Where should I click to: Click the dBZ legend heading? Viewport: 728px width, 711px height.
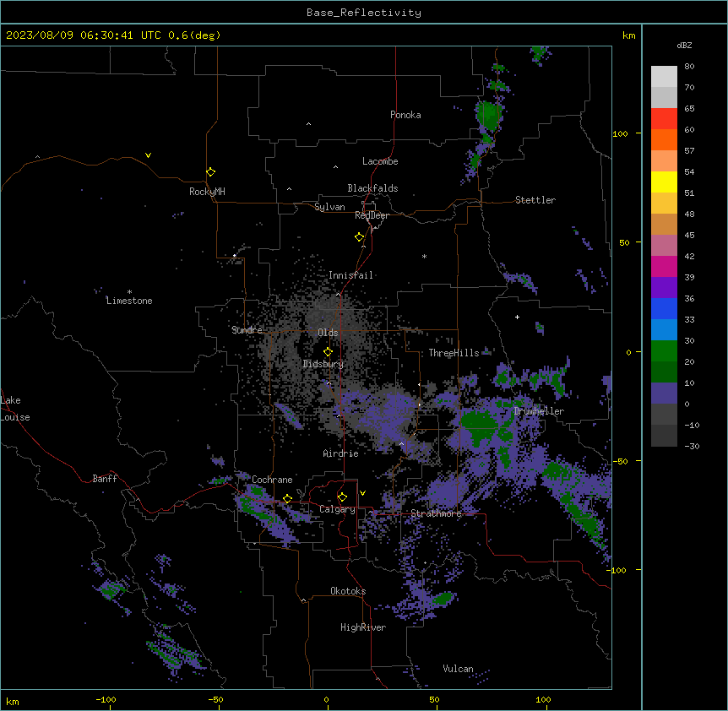tap(684, 45)
